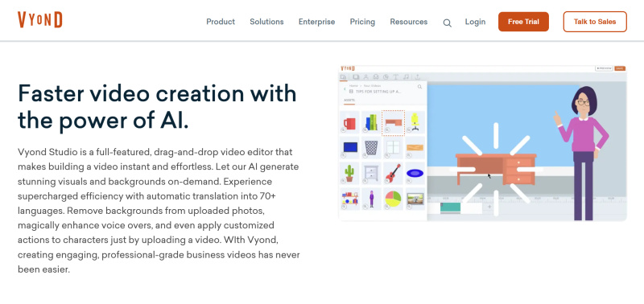Select the blue monitor screen asset thumbnail
Viewport: 644px width, 304px height.
pos(349,148)
